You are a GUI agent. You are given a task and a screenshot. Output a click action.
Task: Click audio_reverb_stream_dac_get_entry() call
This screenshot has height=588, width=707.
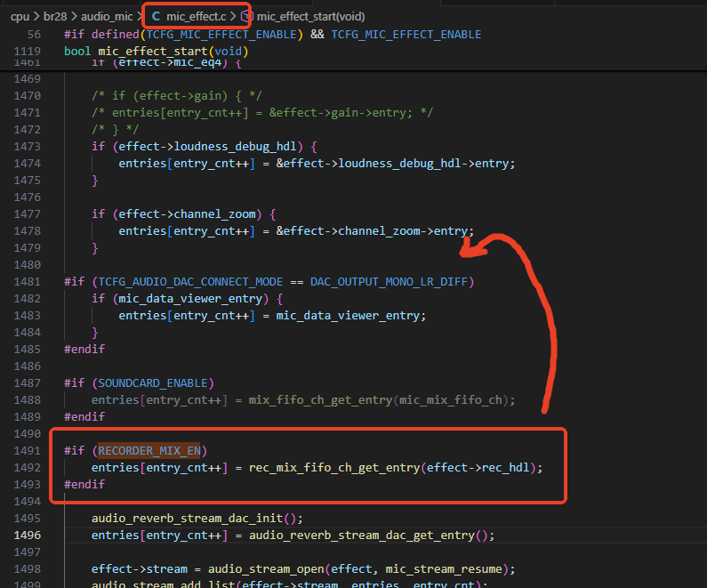pos(368,536)
